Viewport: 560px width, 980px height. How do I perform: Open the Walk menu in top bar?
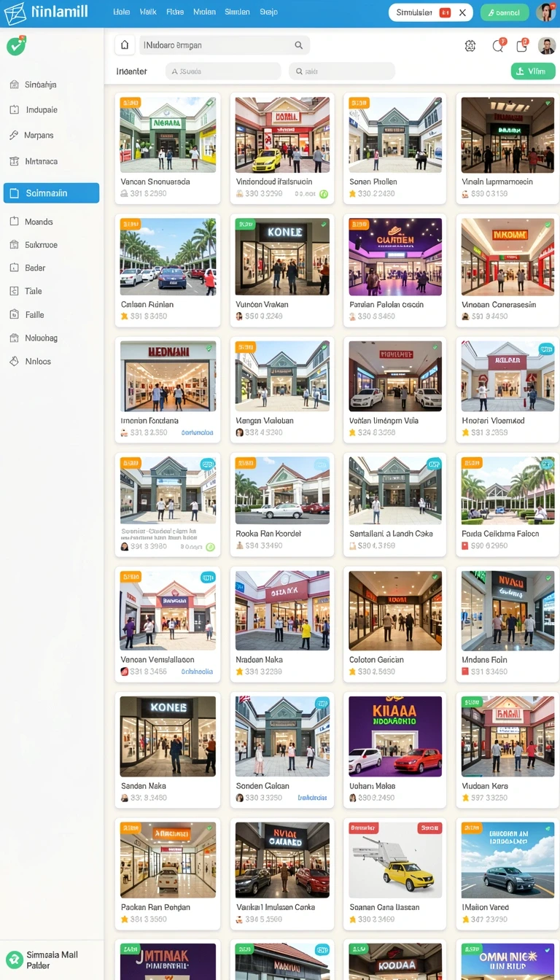[148, 12]
